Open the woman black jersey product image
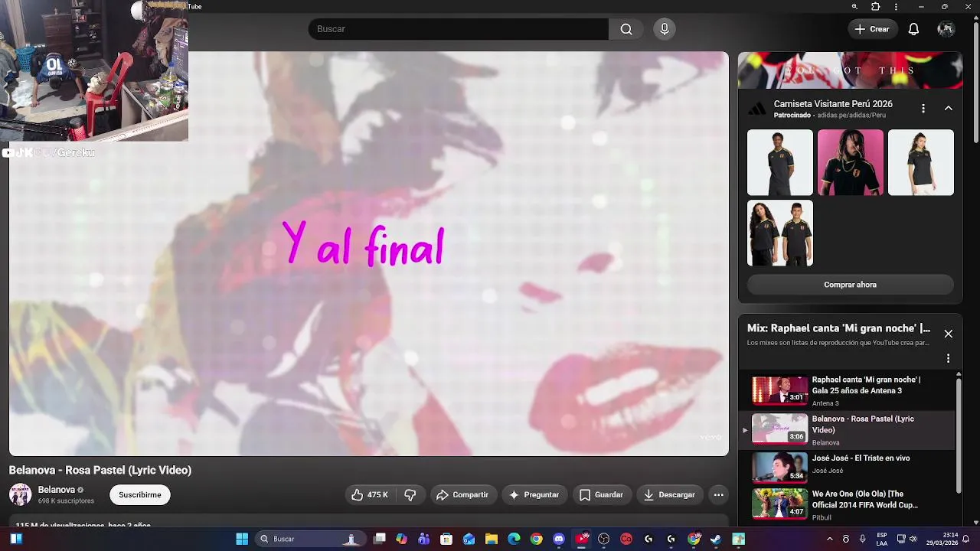The image size is (980, 551). 921,162
